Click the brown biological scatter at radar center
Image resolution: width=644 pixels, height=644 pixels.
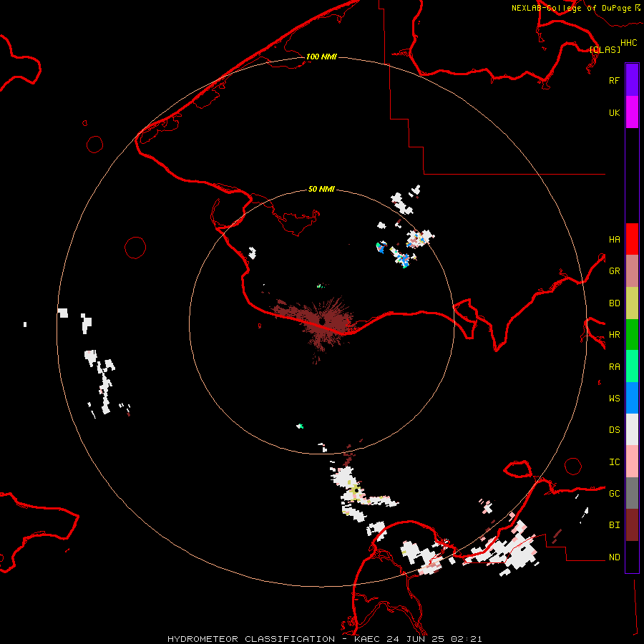coord(323,321)
